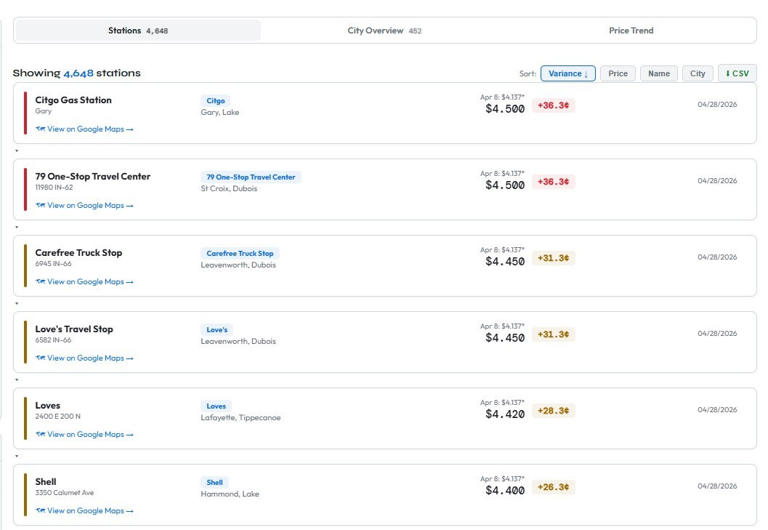Expand details below 79 One-Stop Travel Center card
The height and width of the screenshot is (530, 768).
(x=17, y=227)
